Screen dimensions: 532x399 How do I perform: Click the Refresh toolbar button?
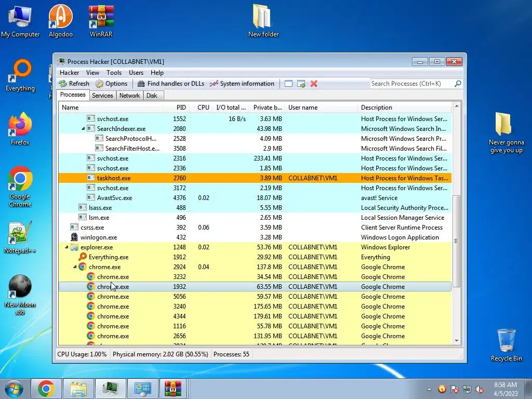coord(74,84)
